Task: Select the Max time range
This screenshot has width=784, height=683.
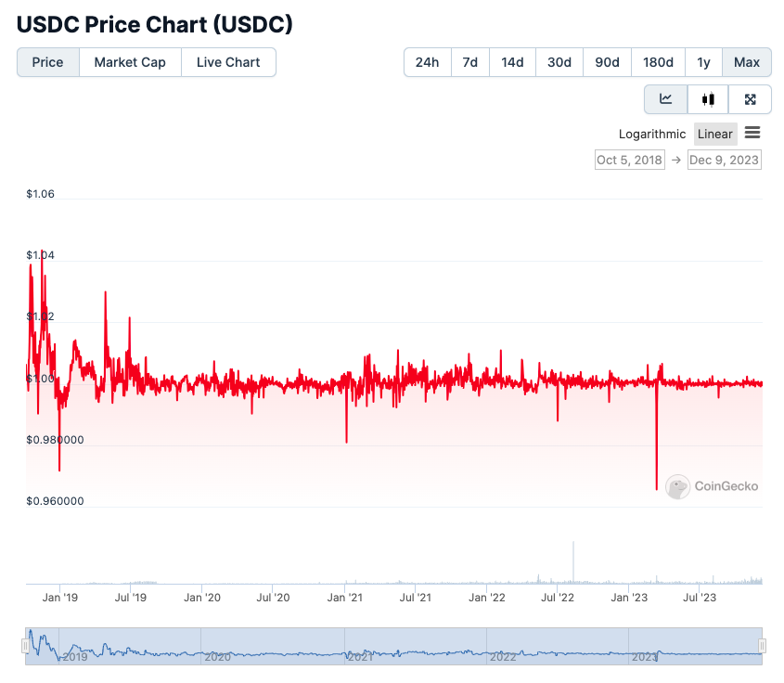Action: click(746, 62)
